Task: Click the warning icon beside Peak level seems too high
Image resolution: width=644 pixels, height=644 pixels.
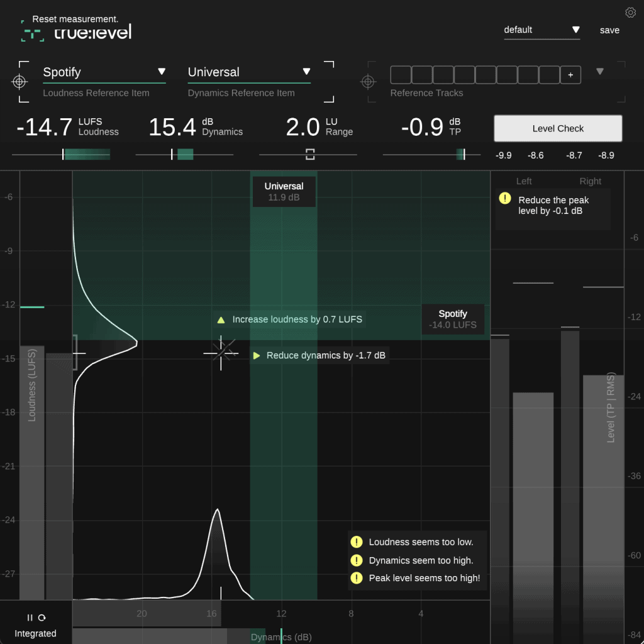Action: (356, 578)
